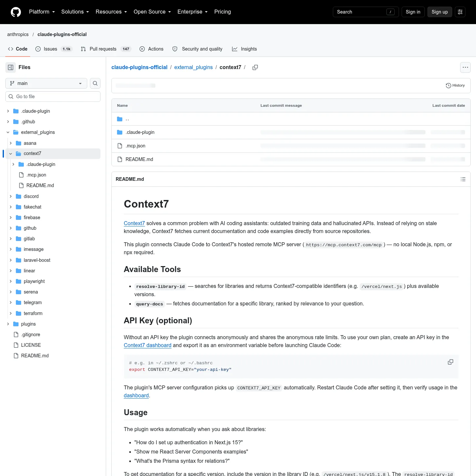Click the LICENSE file icon in sidebar
The image size is (476, 476).
pos(16,345)
